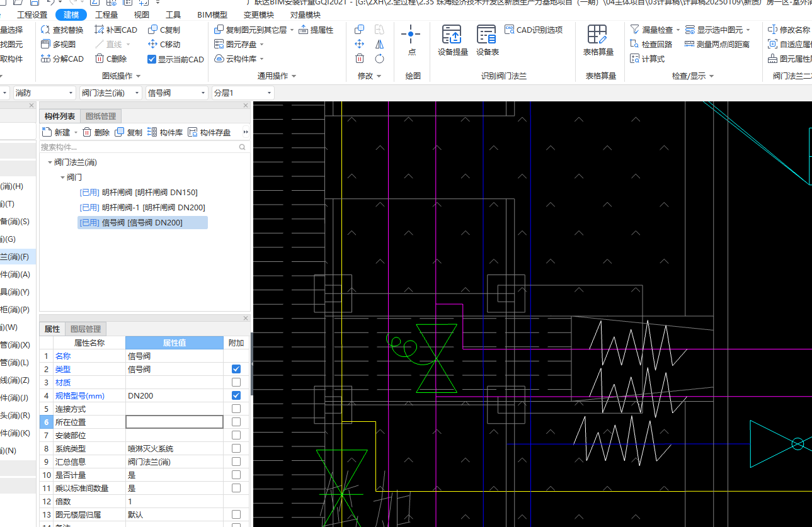Click the DN200 specification value cell
The height and width of the screenshot is (527, 812).
(x=174, y=395)
